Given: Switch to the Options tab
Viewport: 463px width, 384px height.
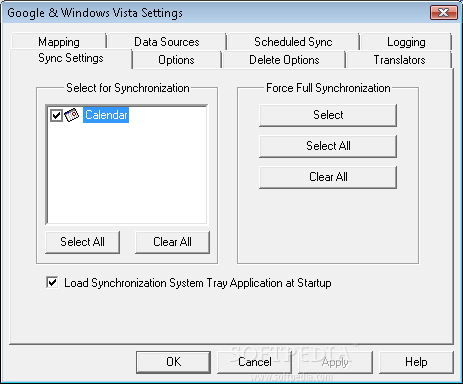Looking at the screenshot, I should pos(176,60).
